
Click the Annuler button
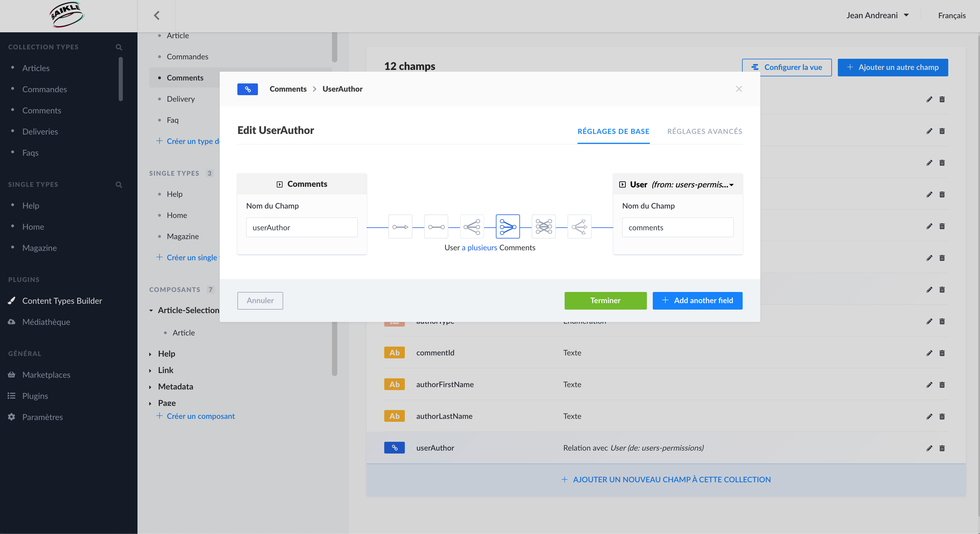tap(260, 300)
